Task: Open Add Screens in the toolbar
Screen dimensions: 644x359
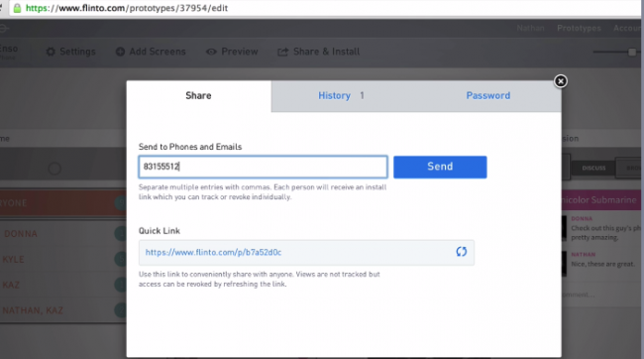Action: pos(151,52)
